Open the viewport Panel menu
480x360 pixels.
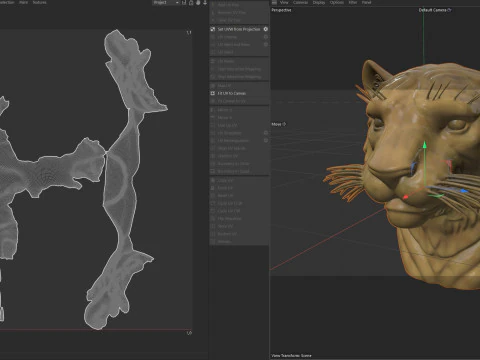(x=366, y=3)
